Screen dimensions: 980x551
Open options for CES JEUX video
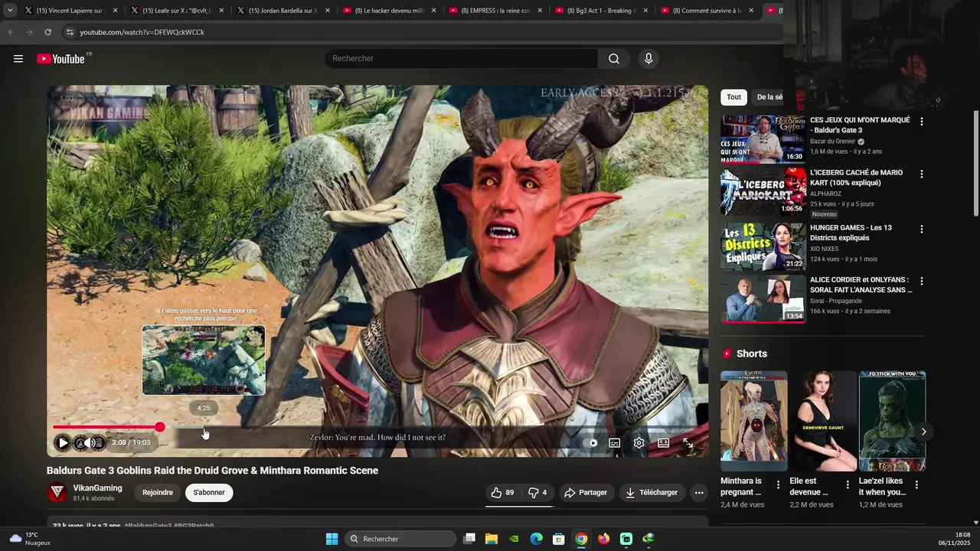point(921,122)
